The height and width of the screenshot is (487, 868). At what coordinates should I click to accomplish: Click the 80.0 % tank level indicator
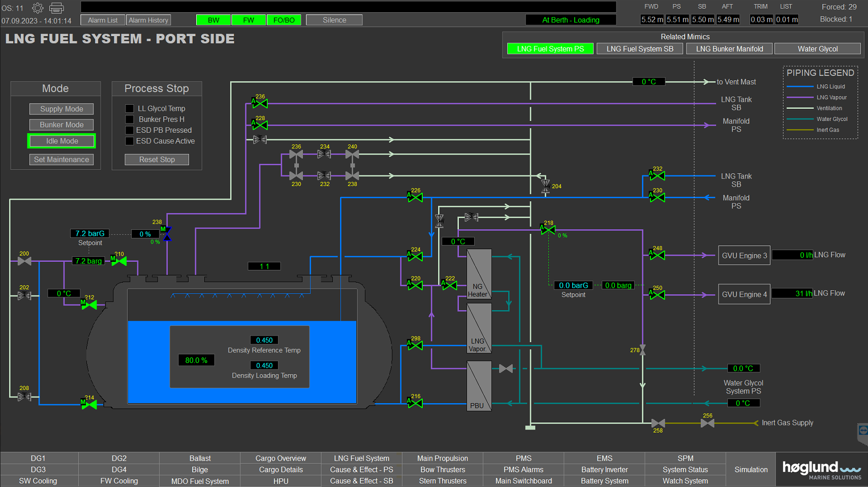pyautogui.click(x=196, y=360)
